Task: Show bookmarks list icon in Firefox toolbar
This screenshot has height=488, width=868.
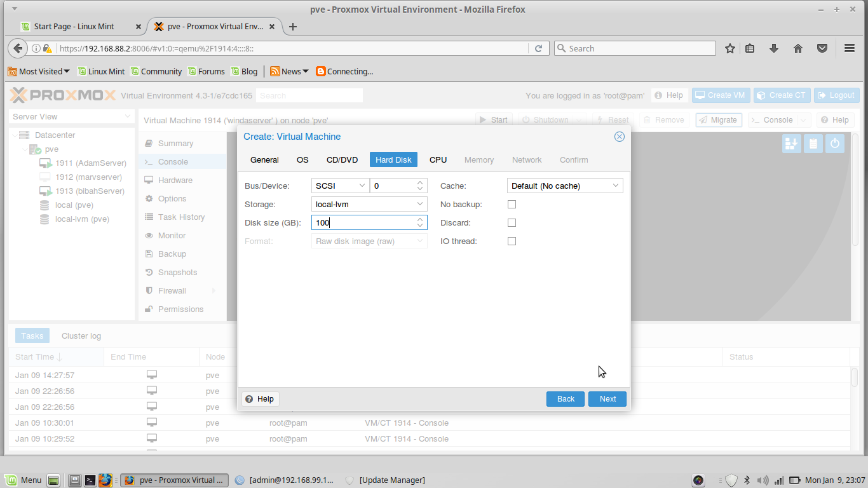Action: point(750,48)
